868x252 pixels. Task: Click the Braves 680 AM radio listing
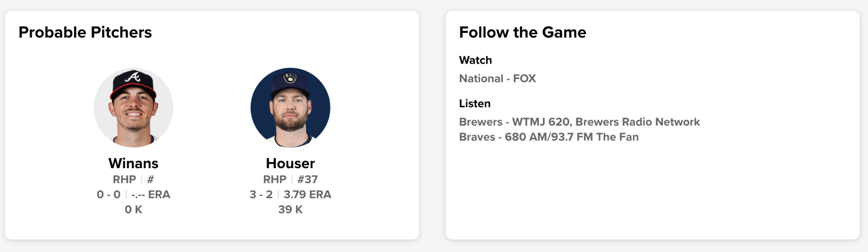pos(549,137)
